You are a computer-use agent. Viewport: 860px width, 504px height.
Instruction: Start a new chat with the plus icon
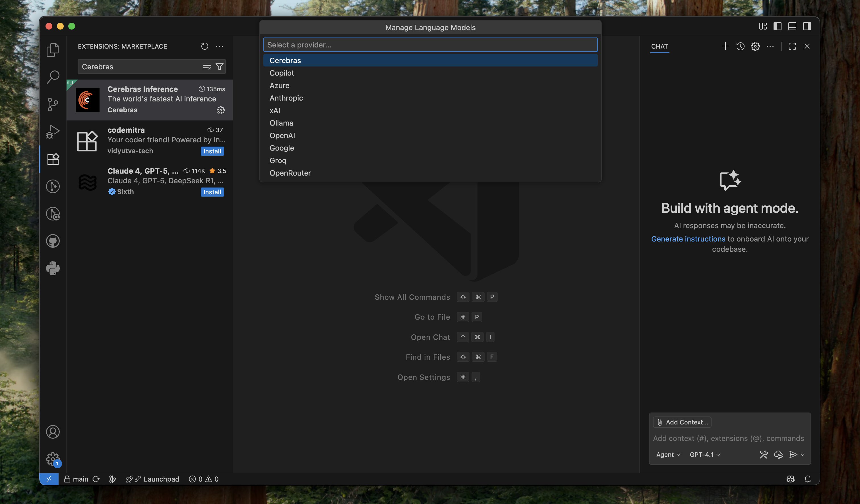(x=725, y=46)
